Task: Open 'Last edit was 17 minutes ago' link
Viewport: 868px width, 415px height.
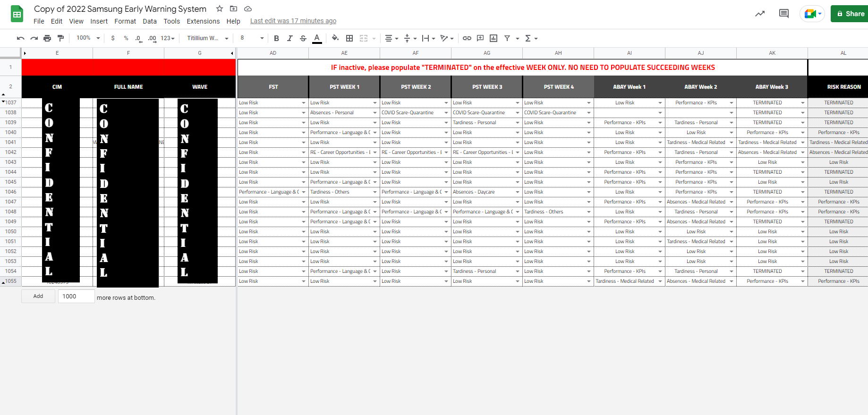Action: (x=293, y=21)
